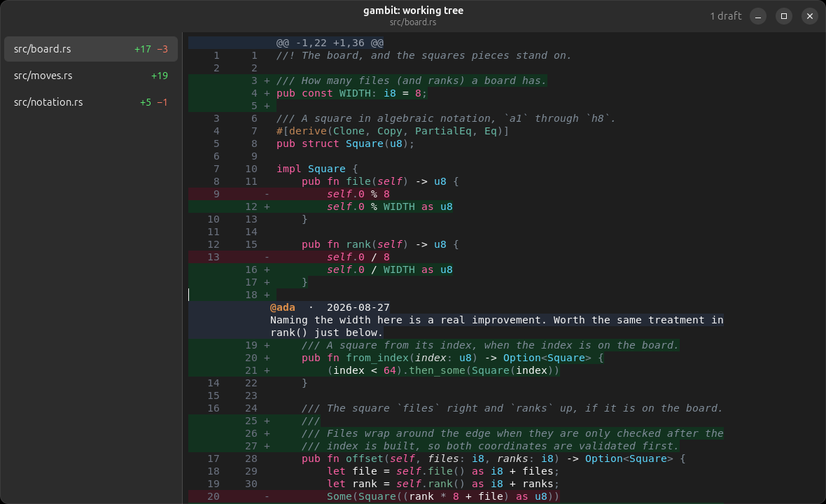Image resolution: width=826 pixels, height=504 pixels.
Task: Click the comment date 2026-08-27
Action: click(358, 307)
